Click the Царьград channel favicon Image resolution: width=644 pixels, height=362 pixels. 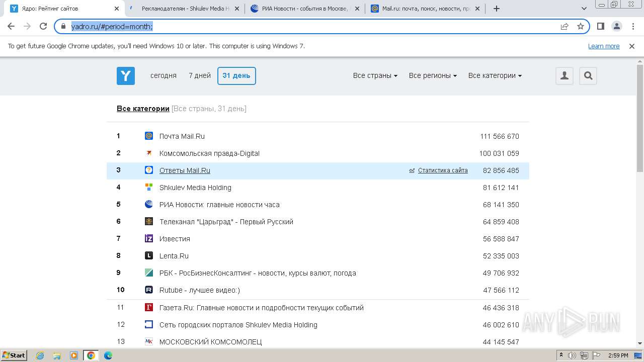[149, 221]
